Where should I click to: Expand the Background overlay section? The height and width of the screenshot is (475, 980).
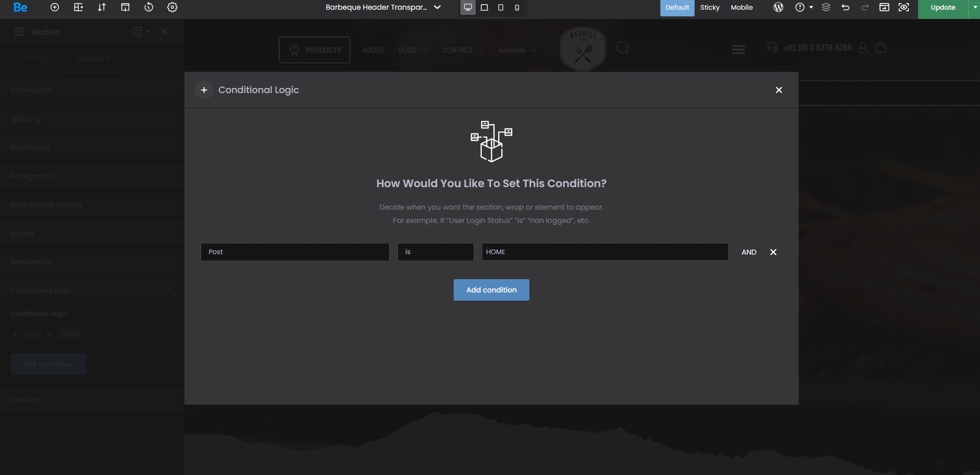[92, 205]
